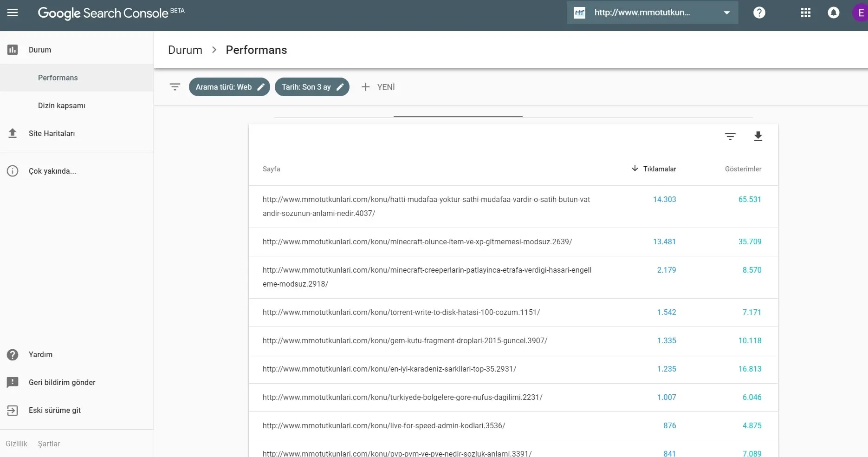
Task: Open Dizin kapsamı in sidebar
Action: (x=61, y=105)
